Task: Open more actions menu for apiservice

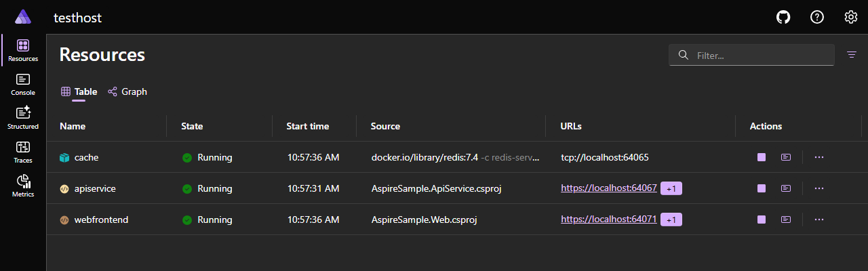Action: pyautogui.click(x=818, y=188)
